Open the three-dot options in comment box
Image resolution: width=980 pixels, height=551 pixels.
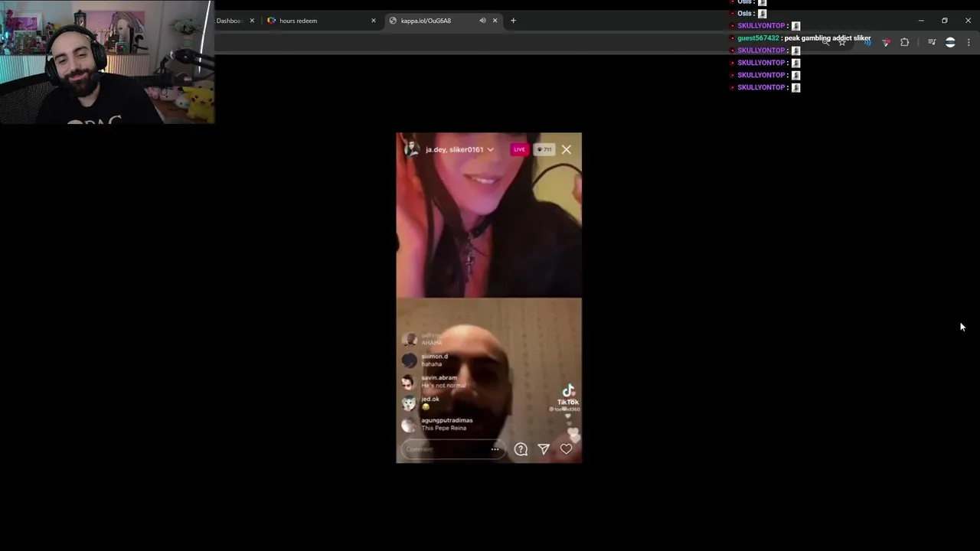coord(495,449)
